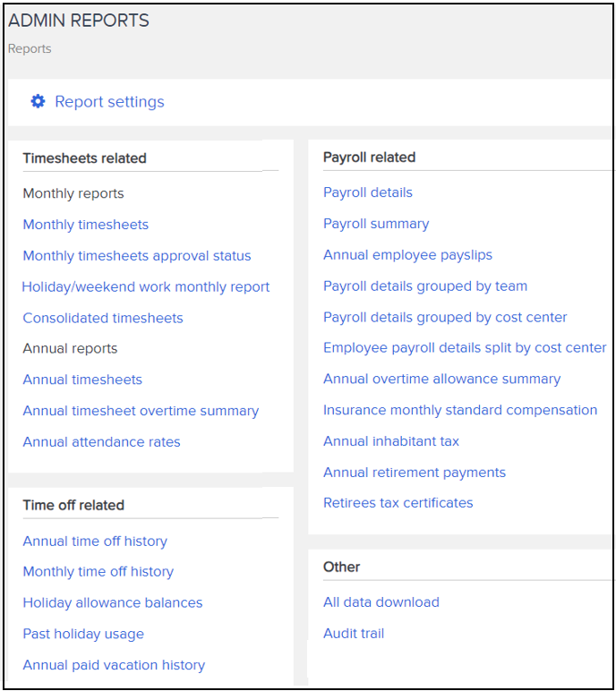Open Insurance monthly standard compensation report
Viewport: 616px width, 691px height.
click(460, 410)
